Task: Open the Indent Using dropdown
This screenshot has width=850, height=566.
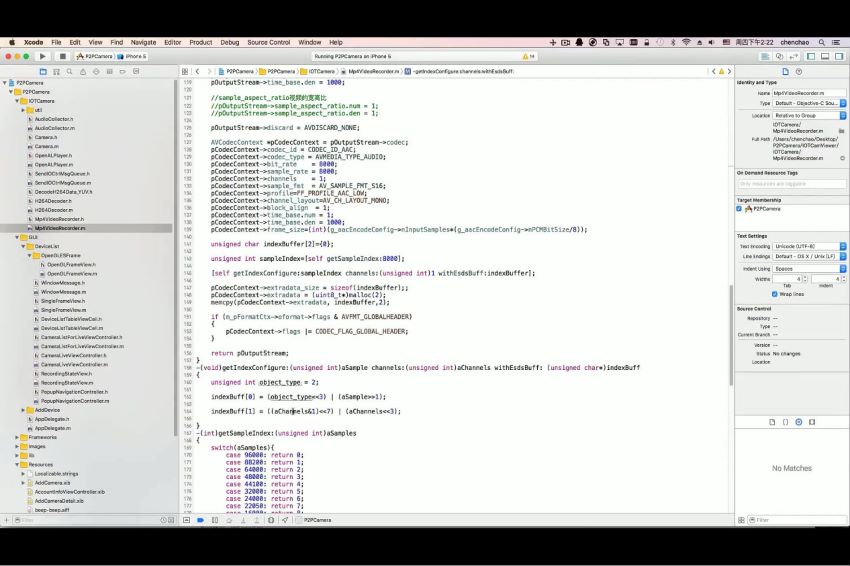Action: point(809,268)
